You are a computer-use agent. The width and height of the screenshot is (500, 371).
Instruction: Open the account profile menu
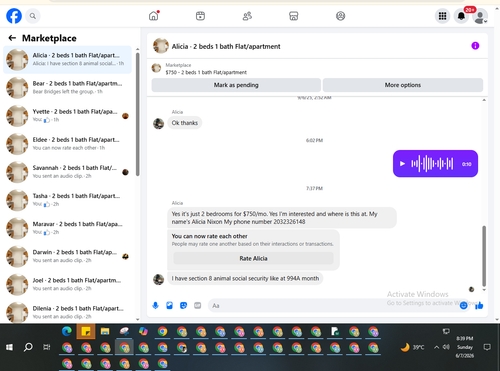pyautogui.click(x=480, y=16)
